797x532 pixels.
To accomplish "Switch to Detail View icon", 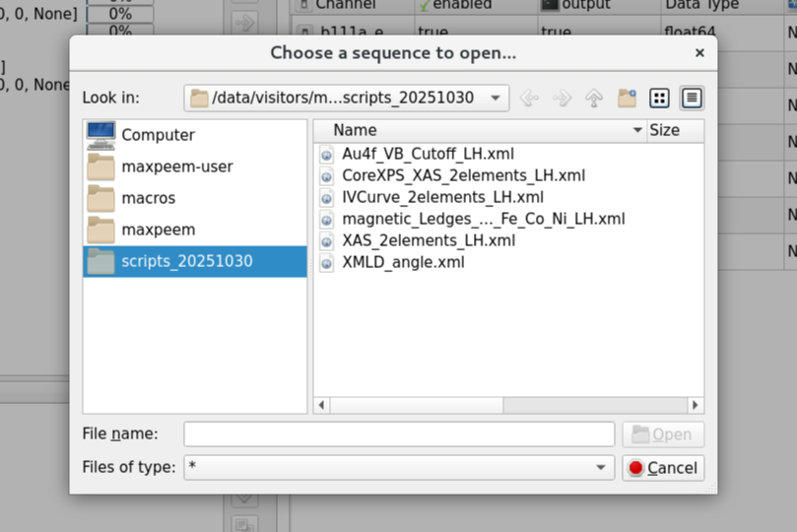I will (x=692, y=98).
